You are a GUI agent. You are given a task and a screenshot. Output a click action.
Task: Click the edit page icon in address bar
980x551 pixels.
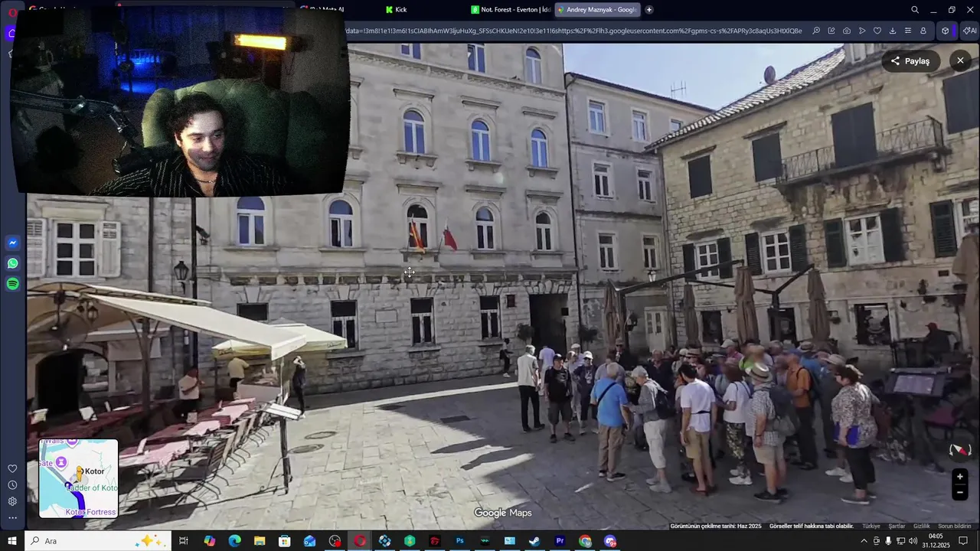click(831, 31)
